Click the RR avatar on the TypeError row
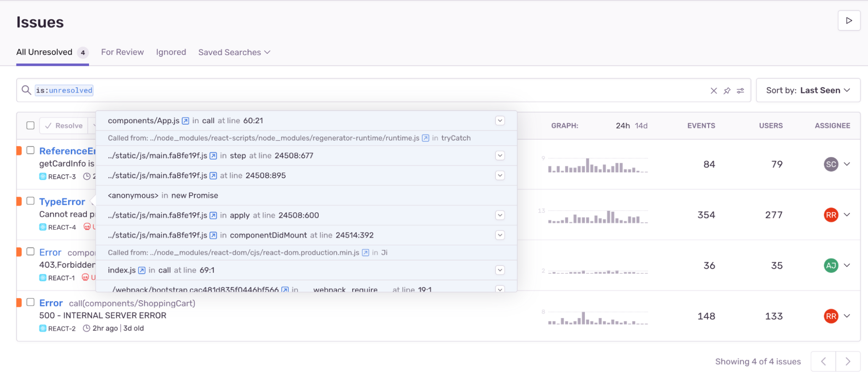Viewport: 868px width, 381px height. click(831, 215)
